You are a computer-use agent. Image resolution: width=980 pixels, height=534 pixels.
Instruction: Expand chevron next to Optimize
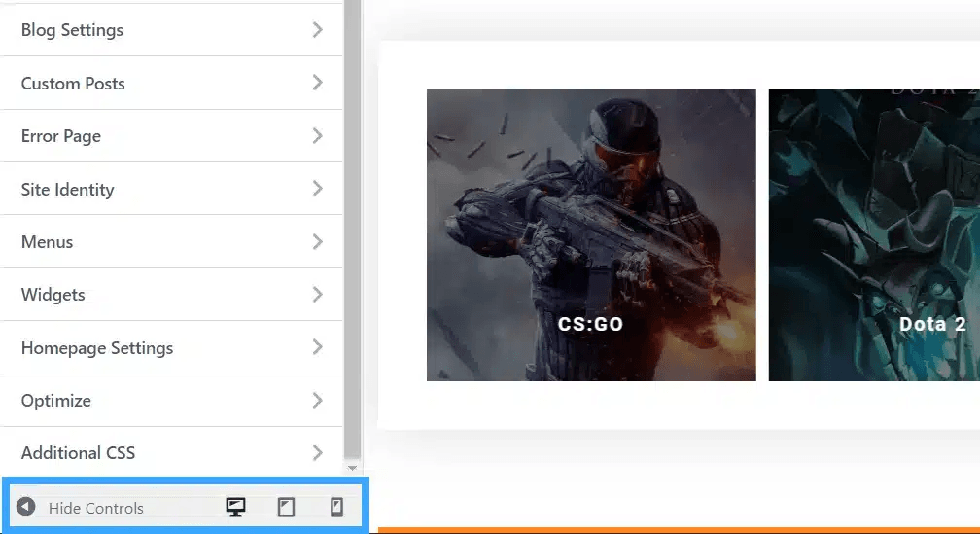318,400
